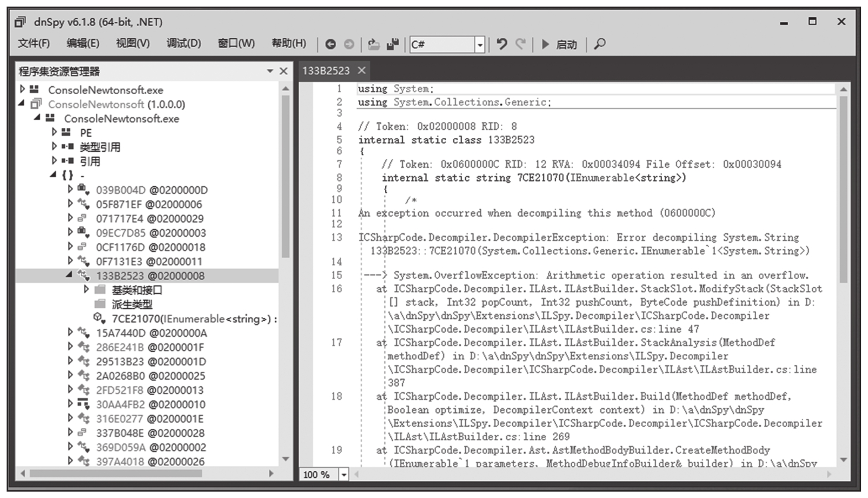Open the 视图(V) menu
Viewport: 868px width, 498px height.
coord(133,43)
